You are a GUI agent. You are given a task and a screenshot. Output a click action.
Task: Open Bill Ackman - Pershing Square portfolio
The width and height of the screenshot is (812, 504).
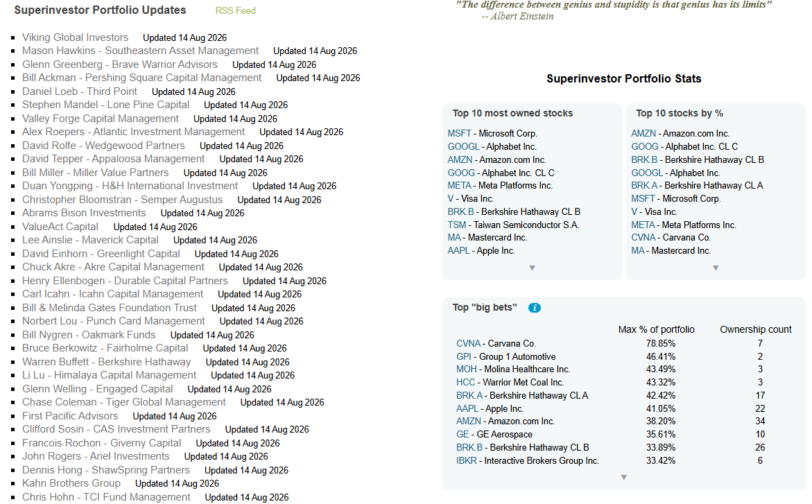click(142, 78)
